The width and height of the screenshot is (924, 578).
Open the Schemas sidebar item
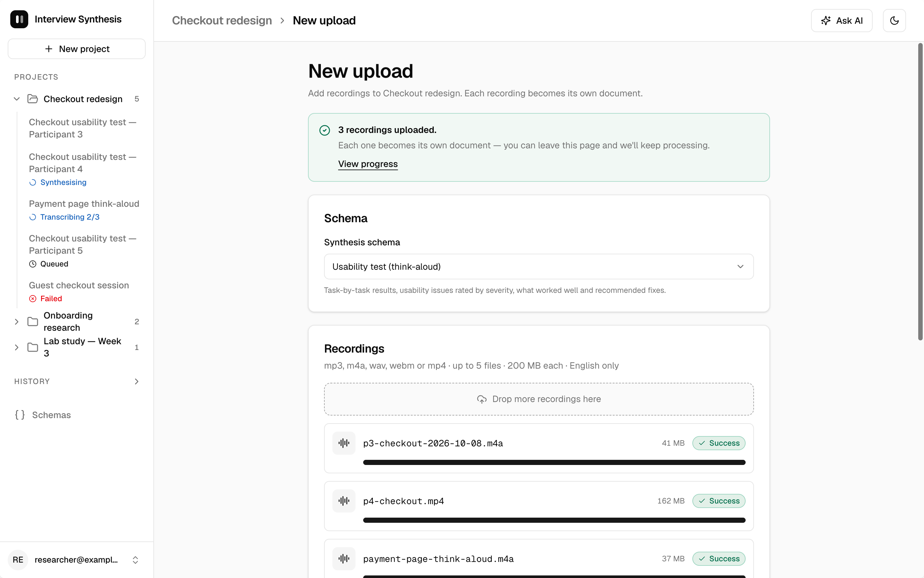[77, 415]
